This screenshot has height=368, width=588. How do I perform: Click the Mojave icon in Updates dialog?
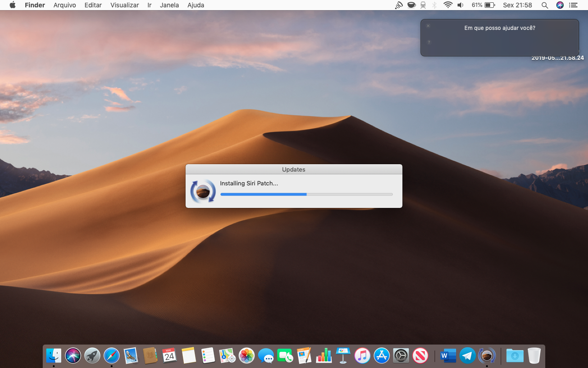[x=203, y=191]
